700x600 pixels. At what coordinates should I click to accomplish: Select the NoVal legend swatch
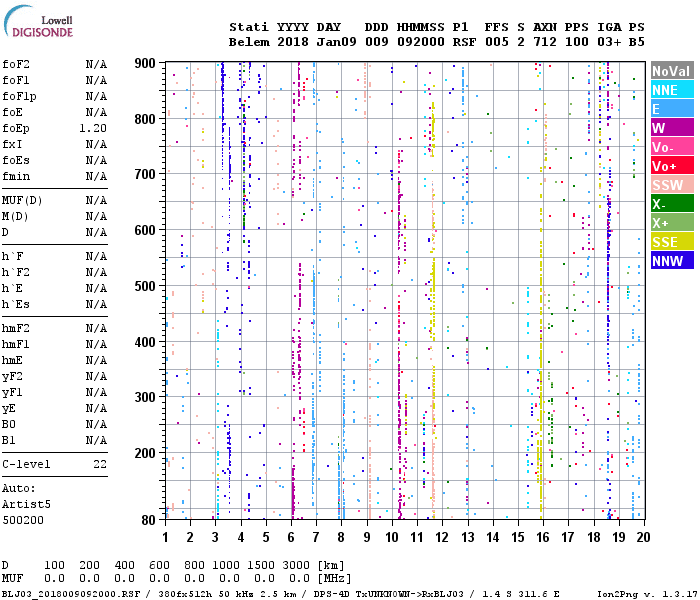coord(672,71)
